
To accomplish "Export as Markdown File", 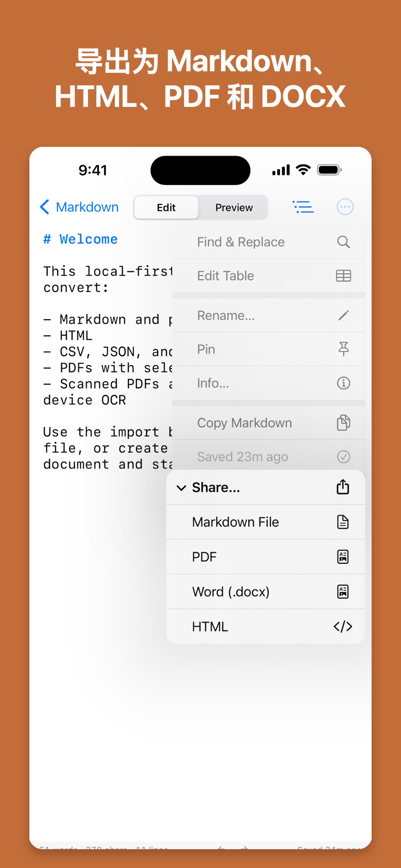I will [x=266, y=522].
